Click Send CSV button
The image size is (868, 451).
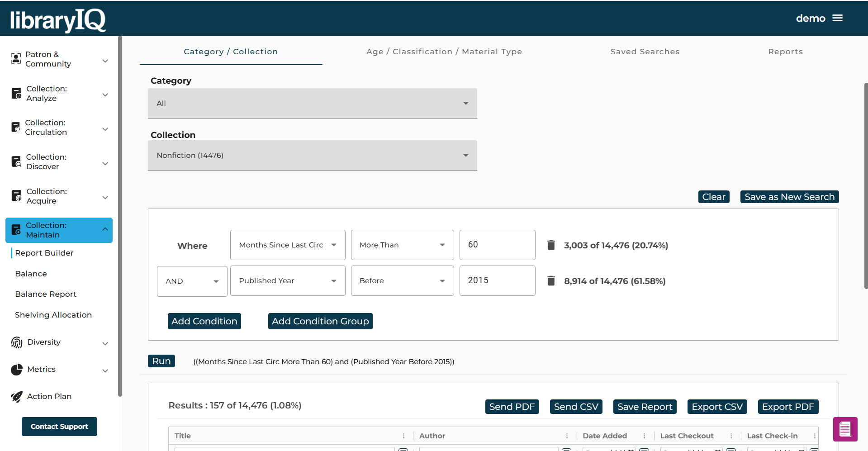[x=576, y=407]
